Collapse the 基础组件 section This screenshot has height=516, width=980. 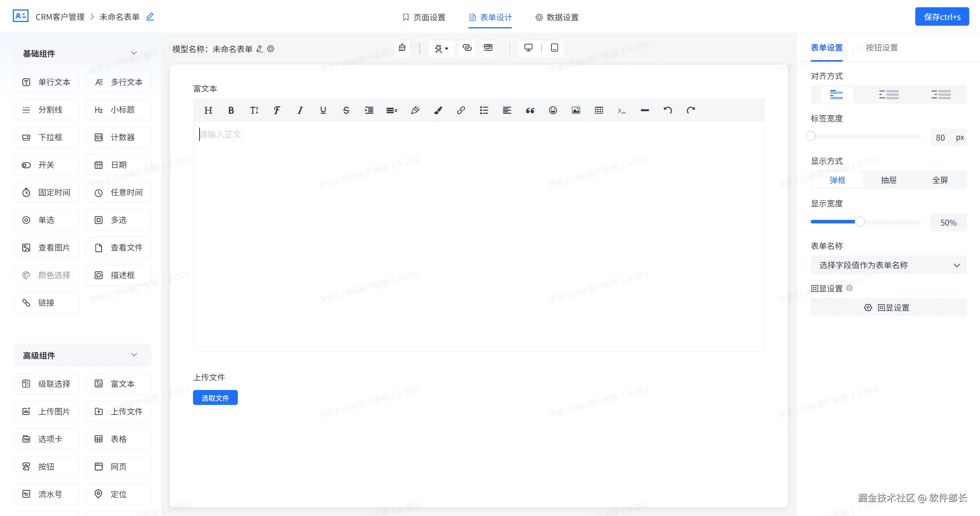point(134,53)
